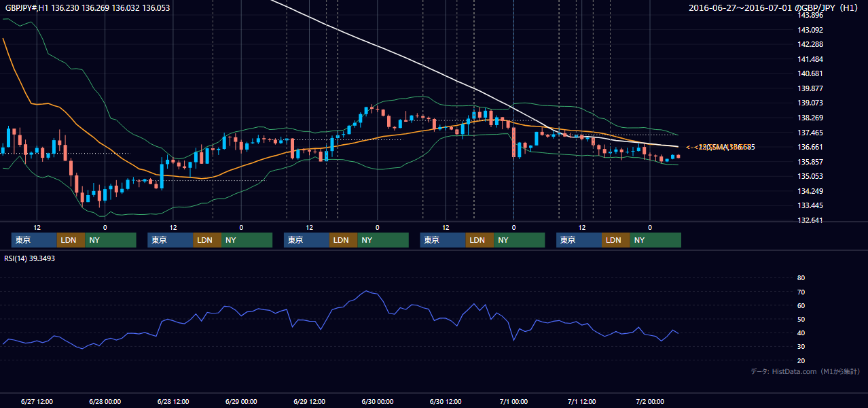Click the 138.269 price axis label
Viewport: 868px width, 408px height.
point(811,118)
